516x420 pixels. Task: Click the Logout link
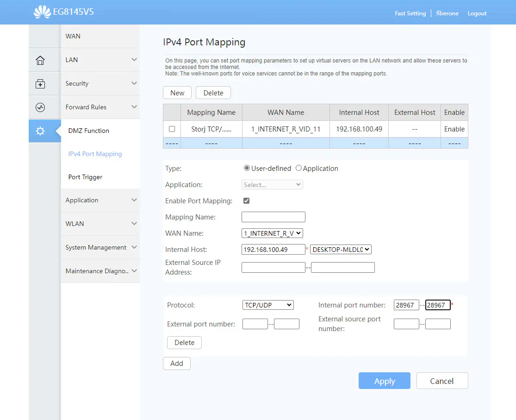pos(477,13)
